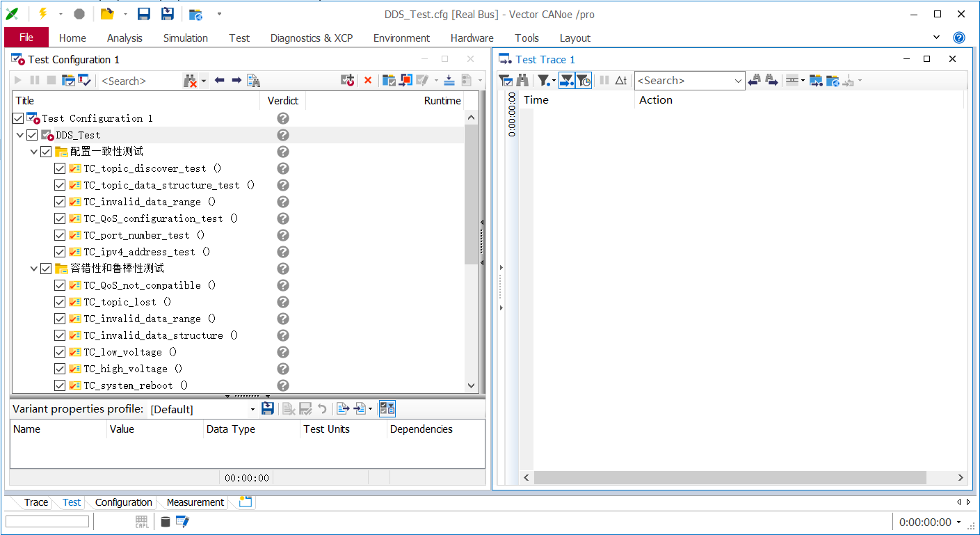Click the Test Configuration search field
This screenshot has height=535, width=980.
pyautogui.click(x=139, y=81)
